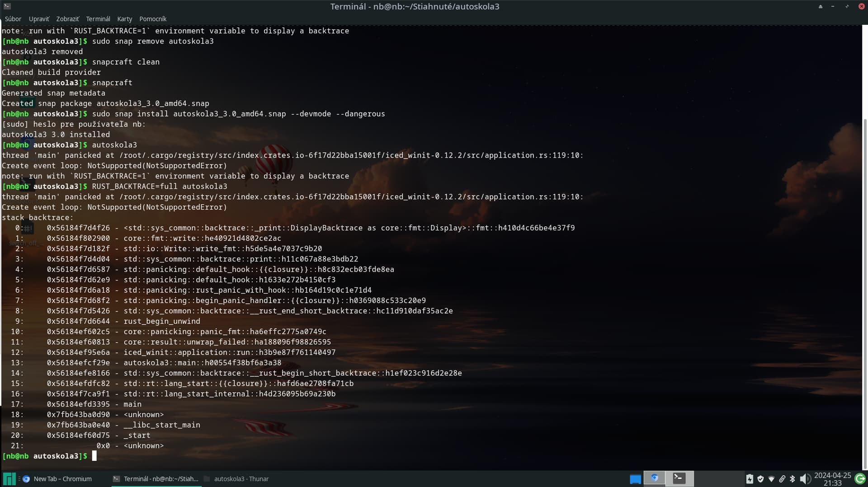Click the blue show desktop icon

pyautogui.click(x=635, y=479)
